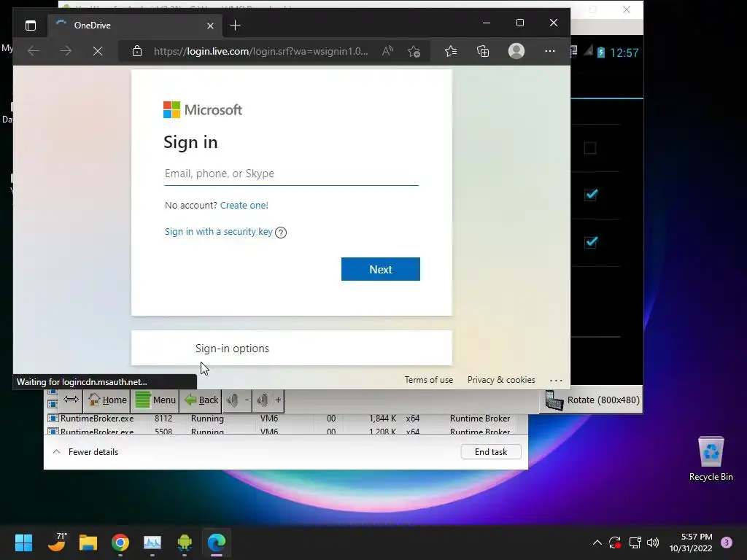
Task: Open notification center badge 3
Action: pos(727,542)
